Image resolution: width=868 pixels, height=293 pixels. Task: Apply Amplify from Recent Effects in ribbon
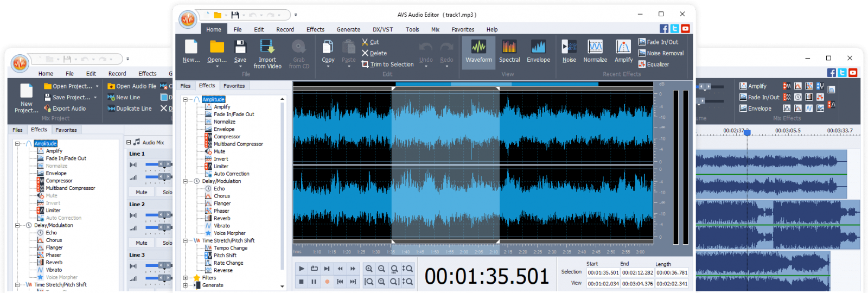[623, 52]
